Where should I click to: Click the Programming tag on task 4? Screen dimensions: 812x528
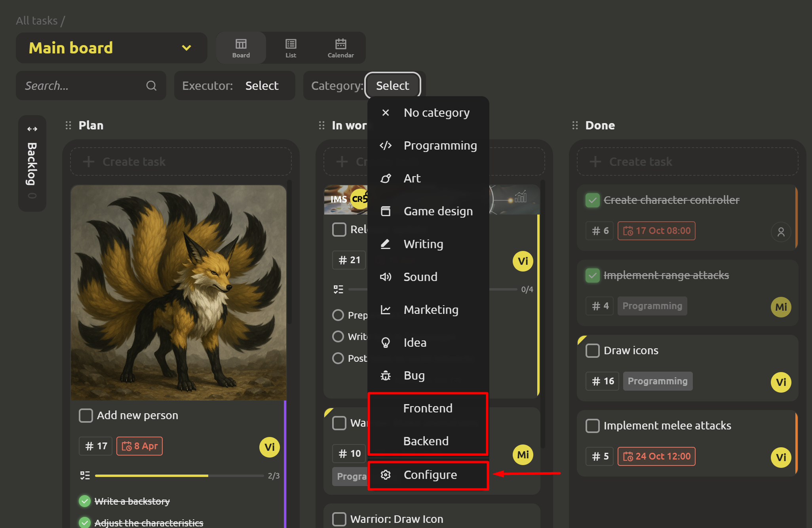[x=652, y=306]
